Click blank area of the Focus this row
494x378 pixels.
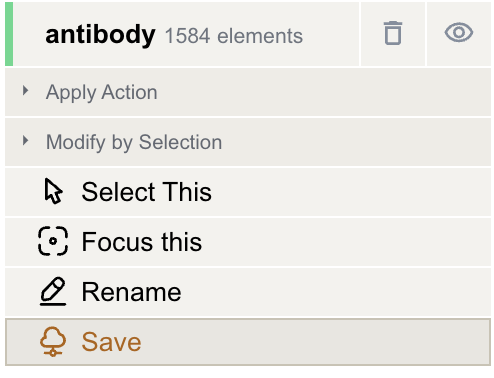click(333, 242)
